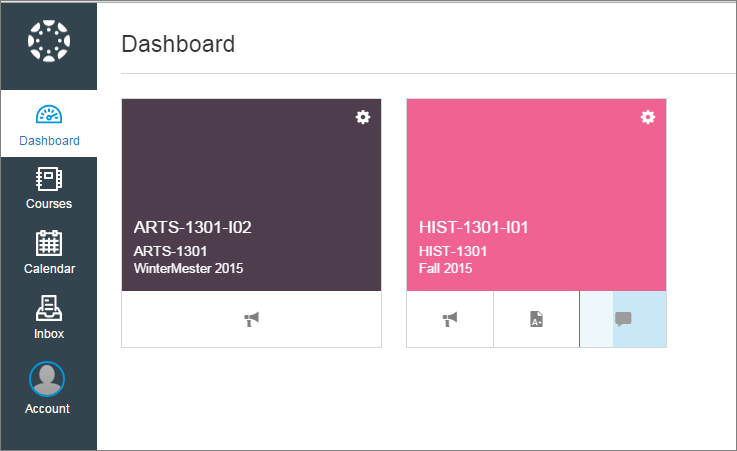Open ARTS-1301-I02 card settings gear
This screenshot has width=737, height=451.
point(362,117)
